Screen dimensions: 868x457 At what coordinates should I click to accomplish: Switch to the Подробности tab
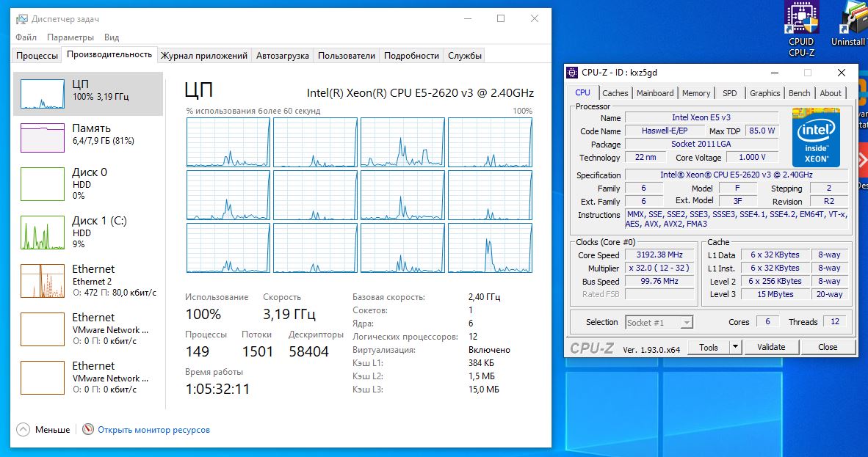coord(411,55)
